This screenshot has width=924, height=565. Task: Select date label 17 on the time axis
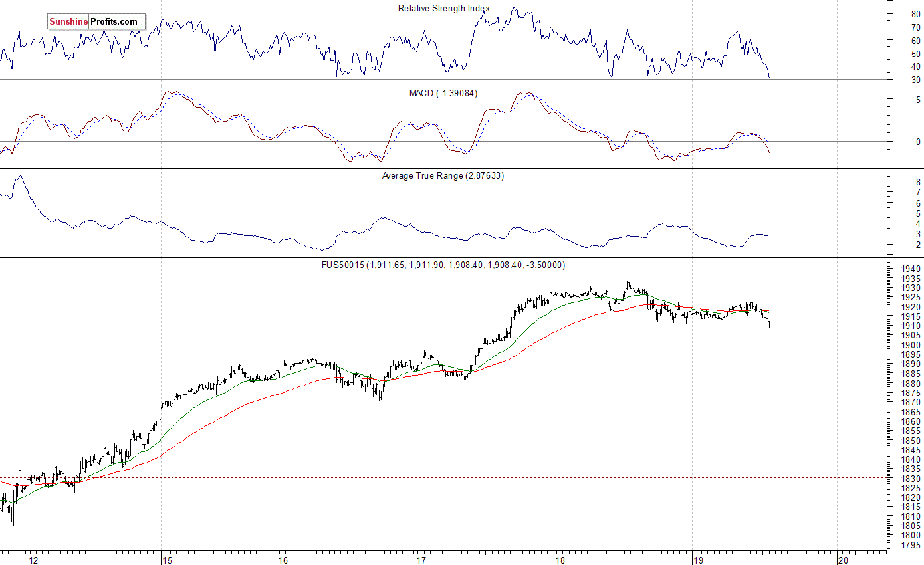(422, 560)
